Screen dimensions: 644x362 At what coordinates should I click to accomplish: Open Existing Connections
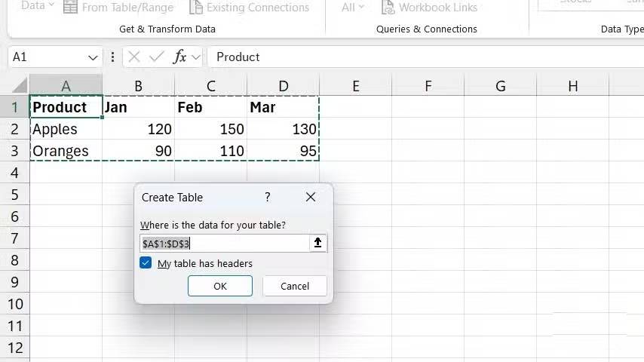coord(249,8)
